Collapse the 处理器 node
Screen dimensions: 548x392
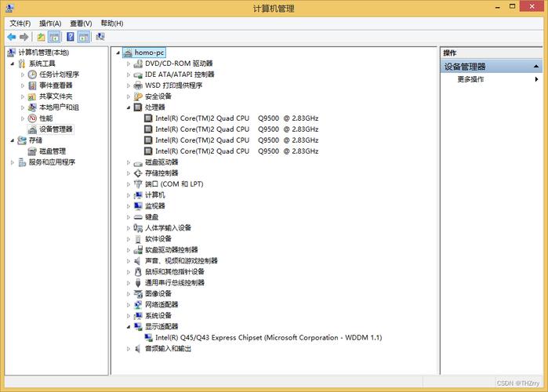(x=129, y=107)
